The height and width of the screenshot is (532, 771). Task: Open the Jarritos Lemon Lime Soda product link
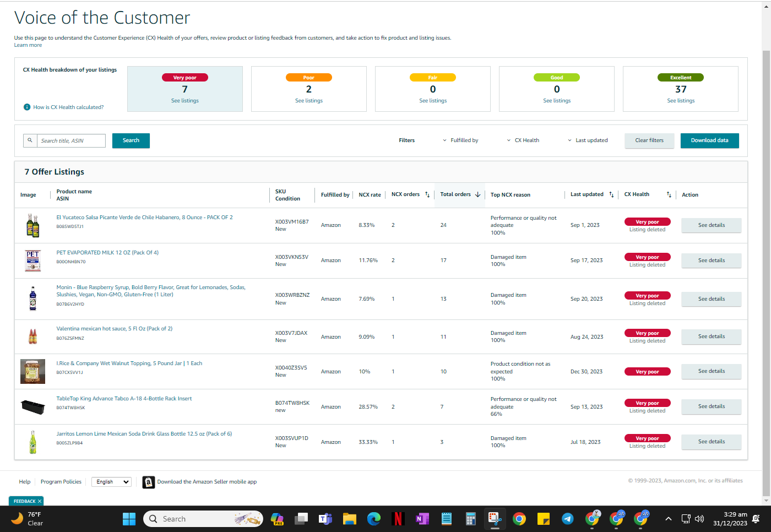(144, 434)
